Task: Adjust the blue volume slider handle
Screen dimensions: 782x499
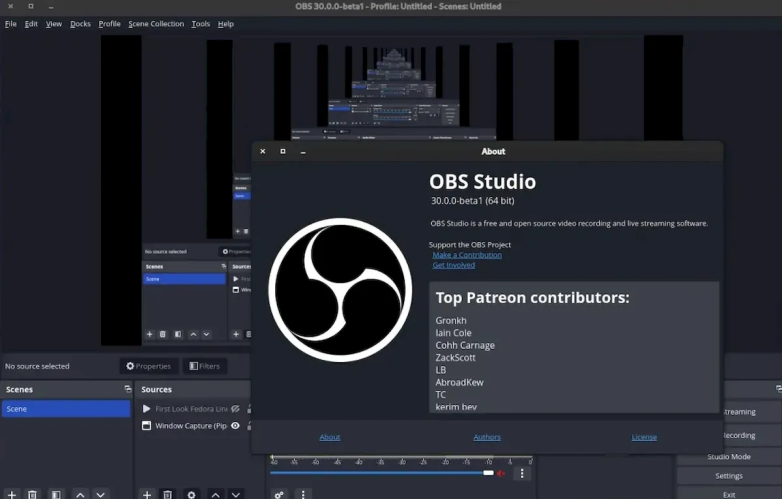Action: pos(488,473)
